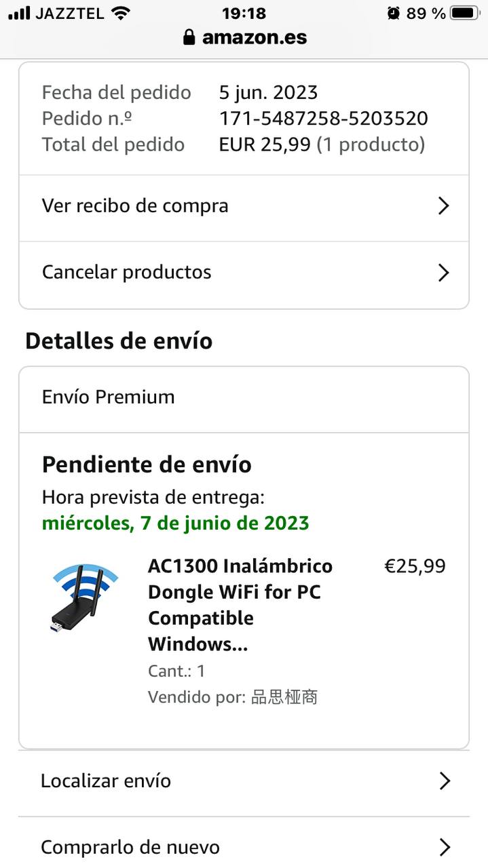This screenshot has height=868, width=488.
Task: Tap the Comprarlo de nuevo chevron
Action: (x=444, y=847)
